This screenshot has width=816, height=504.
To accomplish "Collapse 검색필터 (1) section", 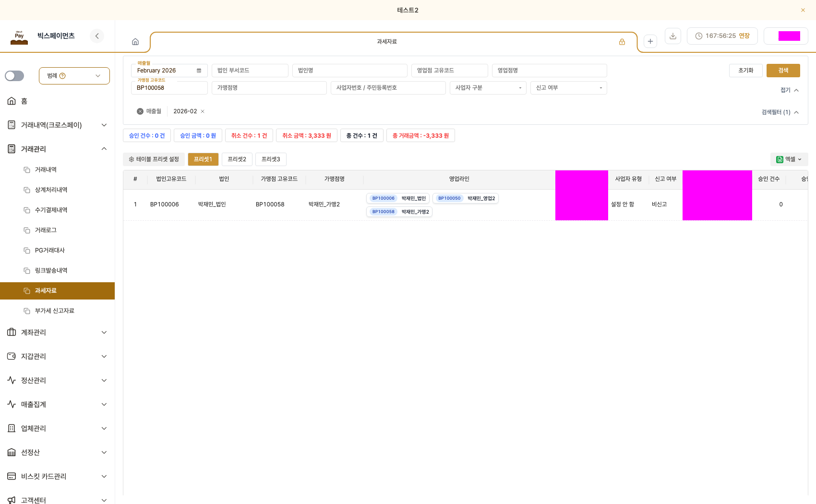I will click(780, 112).
